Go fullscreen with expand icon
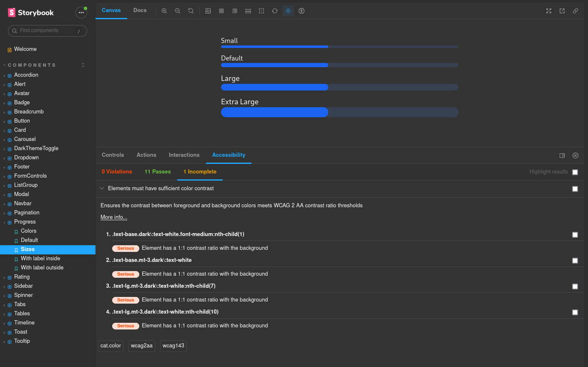The image size is (588, 367). pos(548,11)
